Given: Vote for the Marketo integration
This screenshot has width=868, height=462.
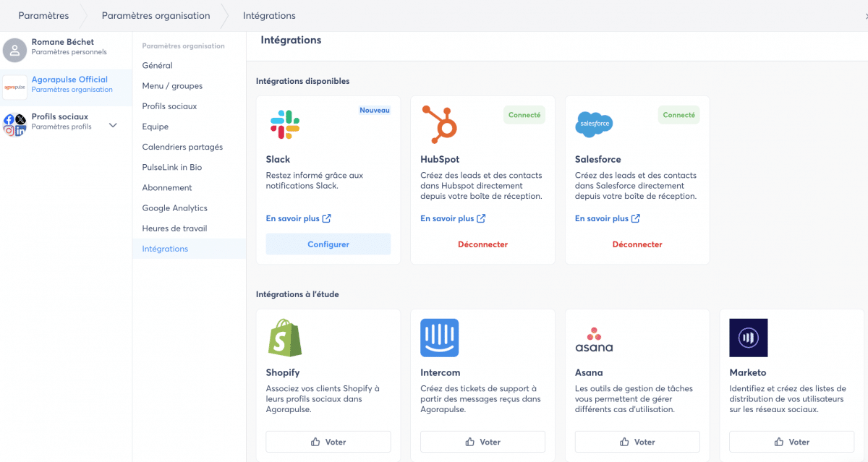Looking at the screenshot, I should 791,442.
